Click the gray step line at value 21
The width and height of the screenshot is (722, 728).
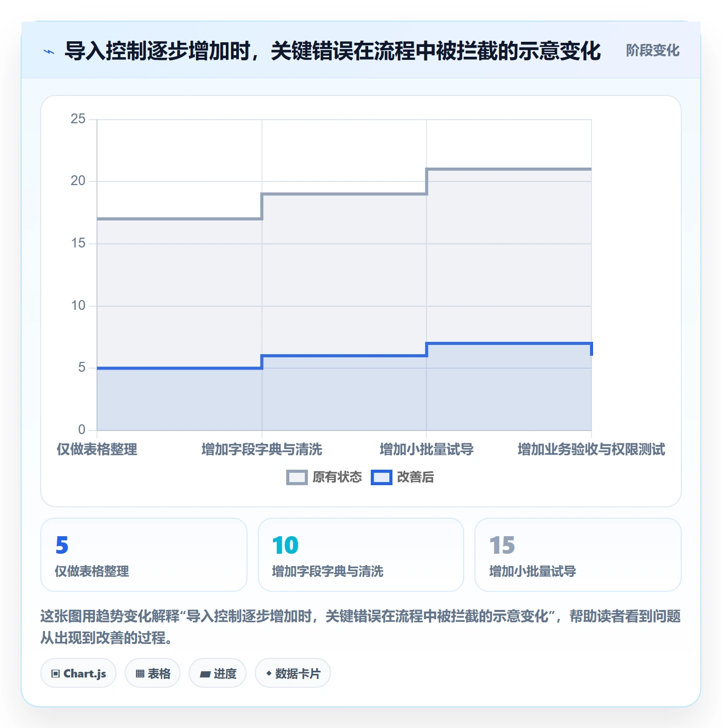pyautogui.click(x=509, y=169)
